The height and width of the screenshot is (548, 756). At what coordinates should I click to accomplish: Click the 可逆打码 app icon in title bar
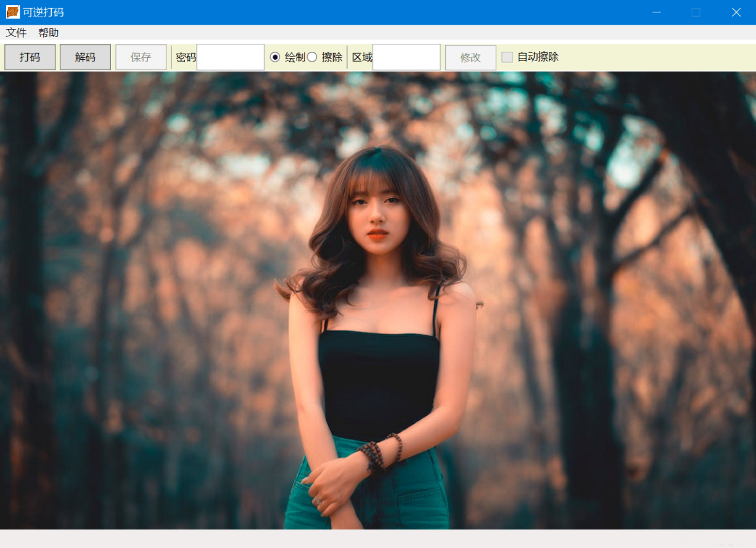[x=13, y=12]
